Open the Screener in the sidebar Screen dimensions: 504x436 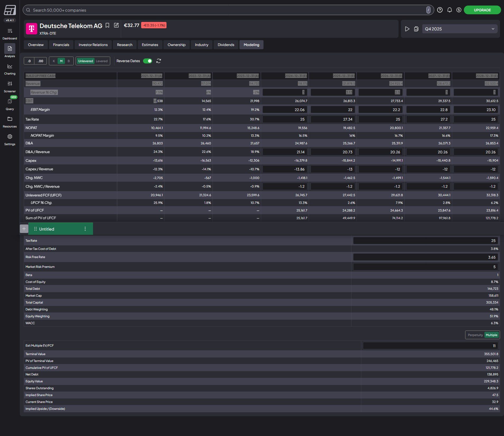pos(10,87)
